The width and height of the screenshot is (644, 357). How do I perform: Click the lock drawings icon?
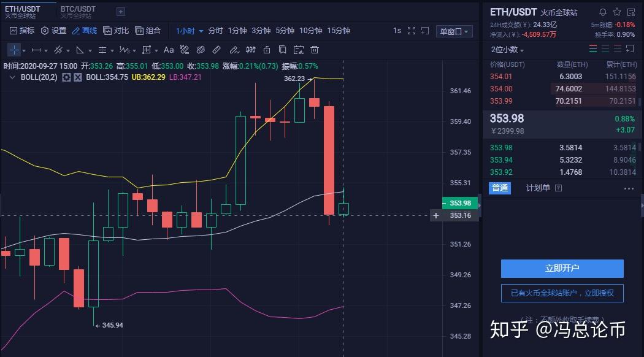click(x=267, y=50)
